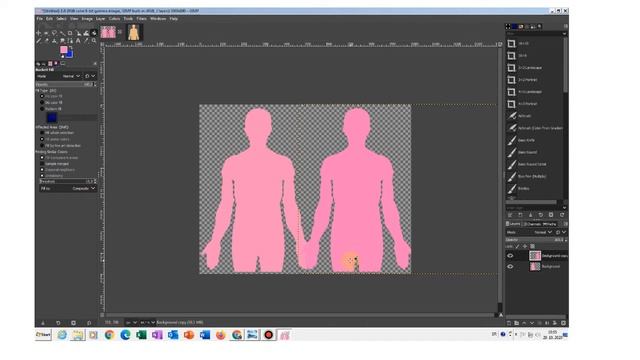640x360 pixels.
Task: Open the canvas navigation icon at corner
Action: point(501,315)
